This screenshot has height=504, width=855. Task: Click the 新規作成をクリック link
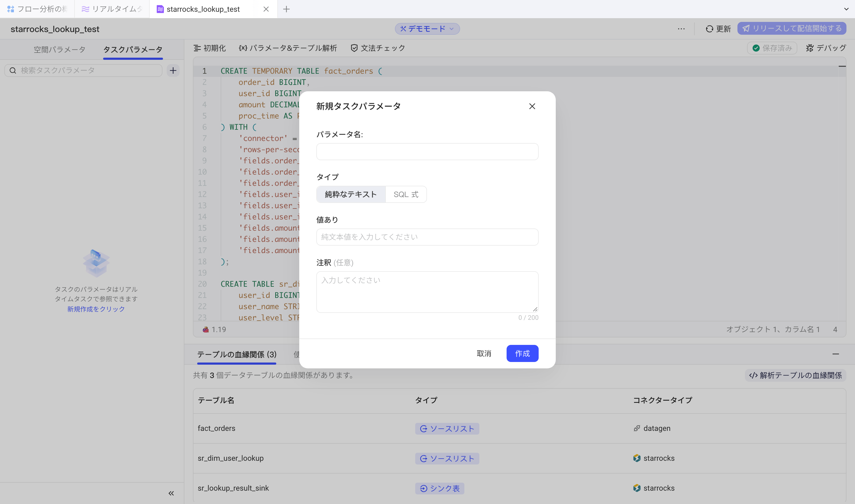(96, 309)
